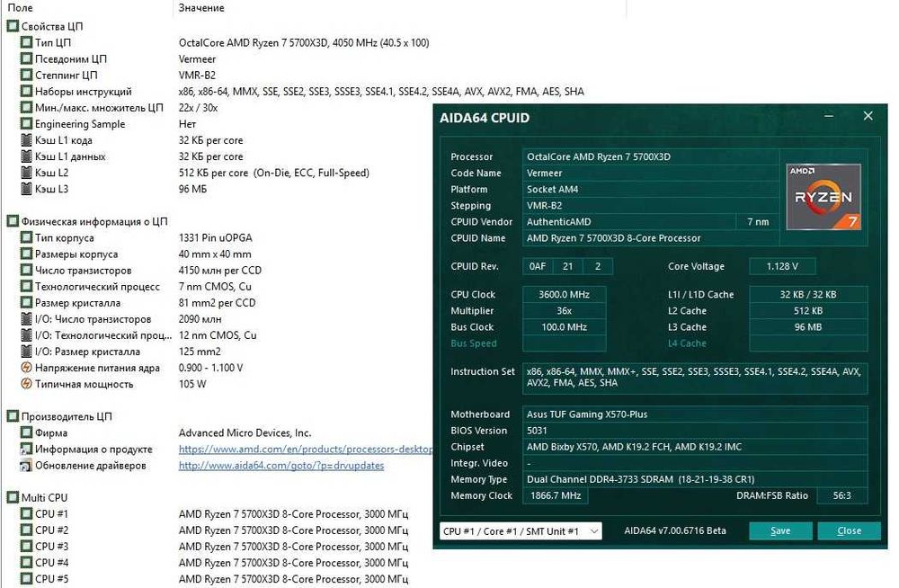899x588 pixels.
Task: Click the memory chip icon for Кэш L3
Action: (26, 189)
